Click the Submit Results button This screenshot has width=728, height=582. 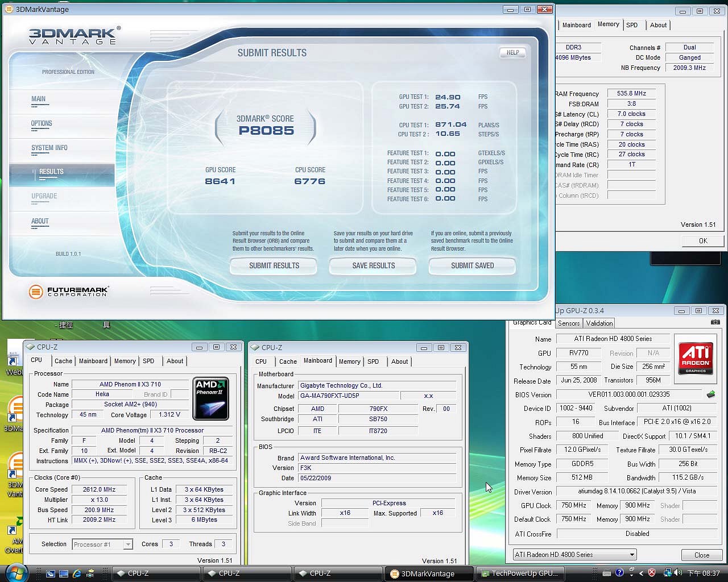(274, 265)
